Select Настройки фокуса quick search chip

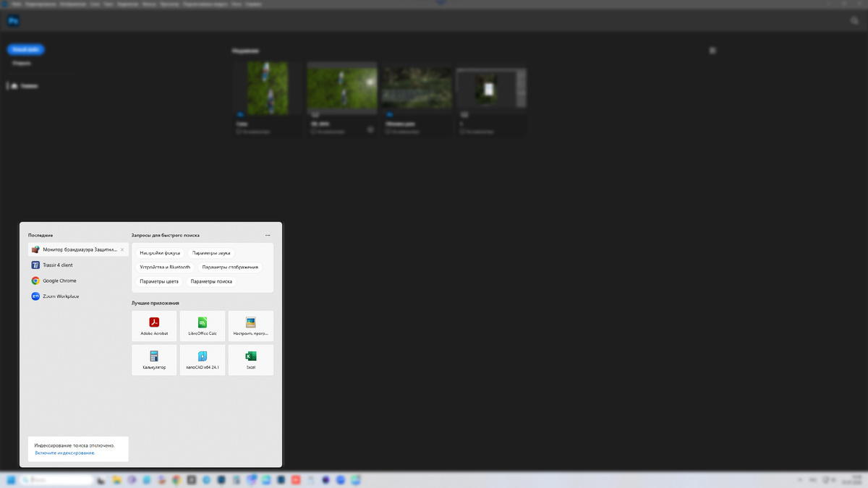click(x=160, y=253)
